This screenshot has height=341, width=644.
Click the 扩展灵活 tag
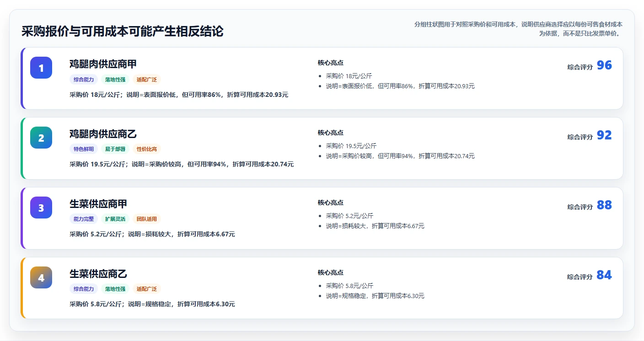point(115,219)
